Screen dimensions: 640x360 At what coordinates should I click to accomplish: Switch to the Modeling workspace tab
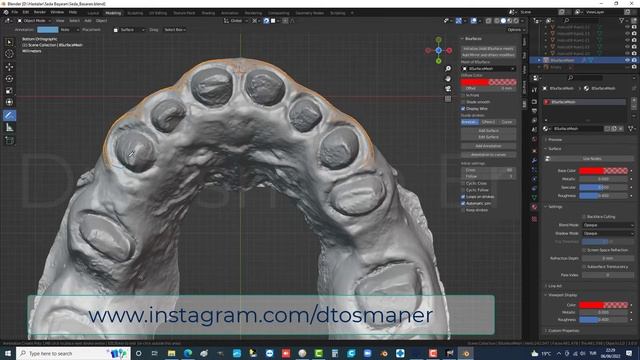[113, 13]
